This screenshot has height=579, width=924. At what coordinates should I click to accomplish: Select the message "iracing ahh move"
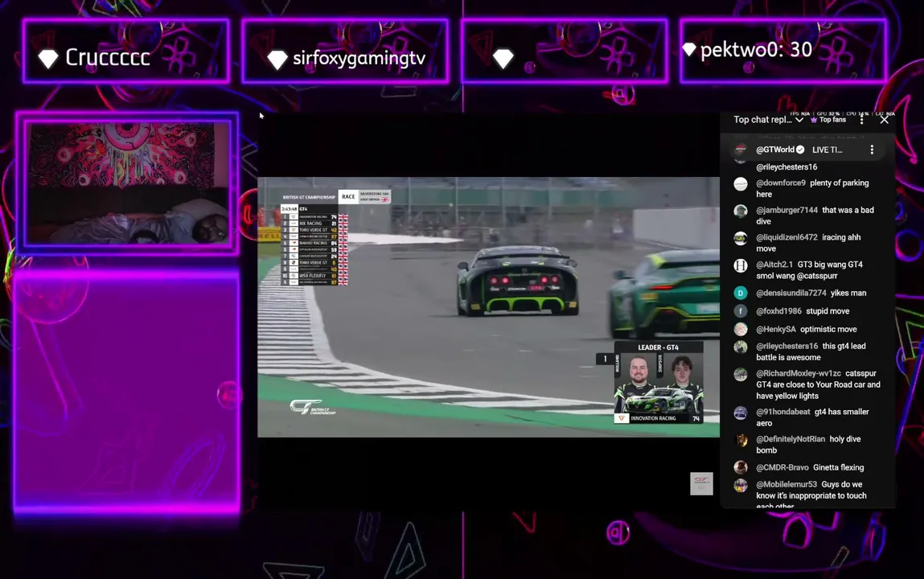click(x=808, y=243)
